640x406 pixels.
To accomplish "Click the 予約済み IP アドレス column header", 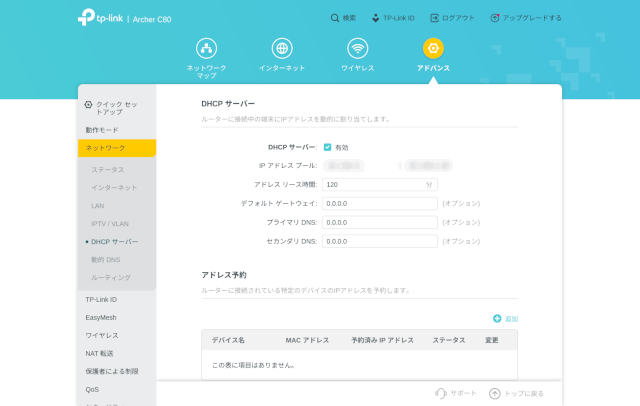I will click(x=382, y=340).
